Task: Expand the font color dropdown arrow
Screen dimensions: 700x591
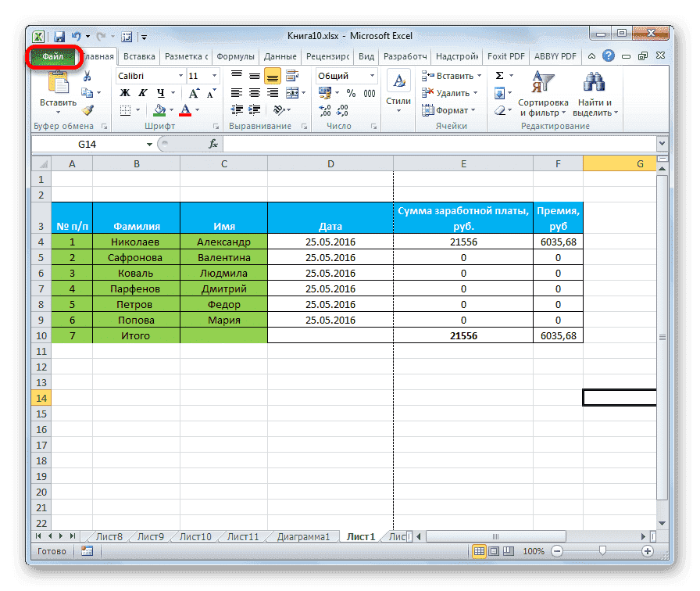Action: click(x=196, y=110)
